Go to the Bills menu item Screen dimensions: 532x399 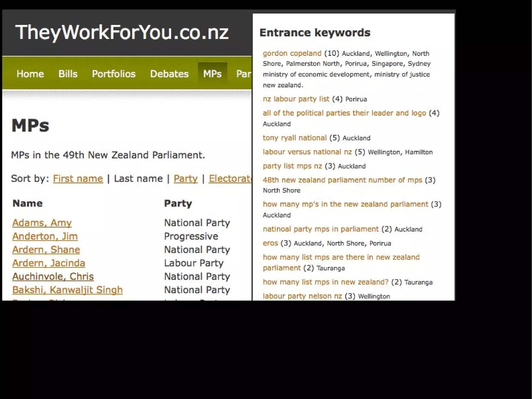[68, 74]
